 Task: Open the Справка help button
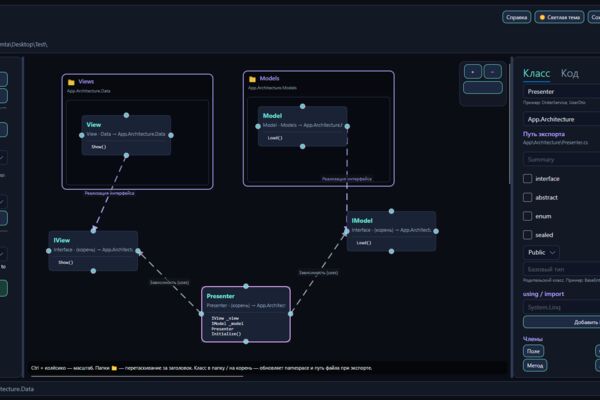pos(516,17)
